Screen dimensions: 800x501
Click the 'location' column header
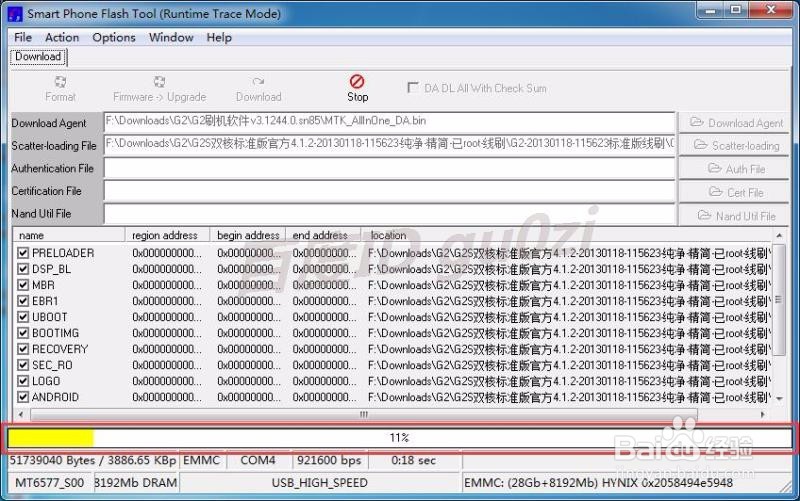click(567, 235)
